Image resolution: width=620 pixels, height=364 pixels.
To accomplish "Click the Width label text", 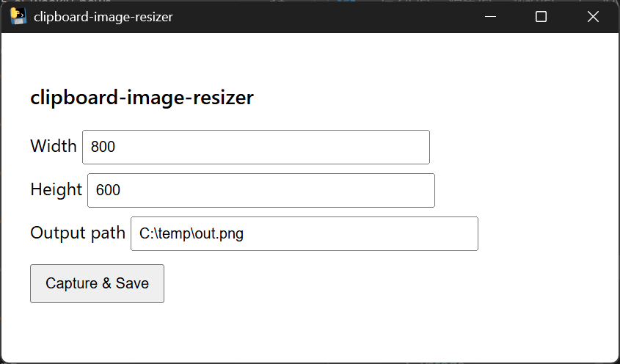I will [x=53, y=146].
